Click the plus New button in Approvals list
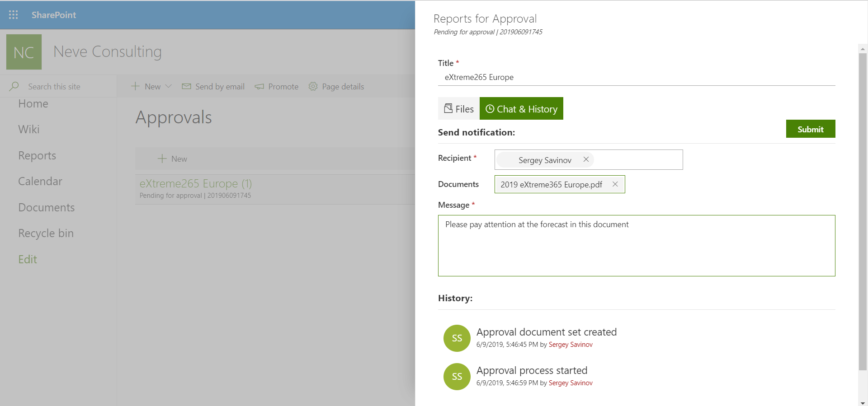The width and height of the screenshot is (868, 406). tap(172, 159)
